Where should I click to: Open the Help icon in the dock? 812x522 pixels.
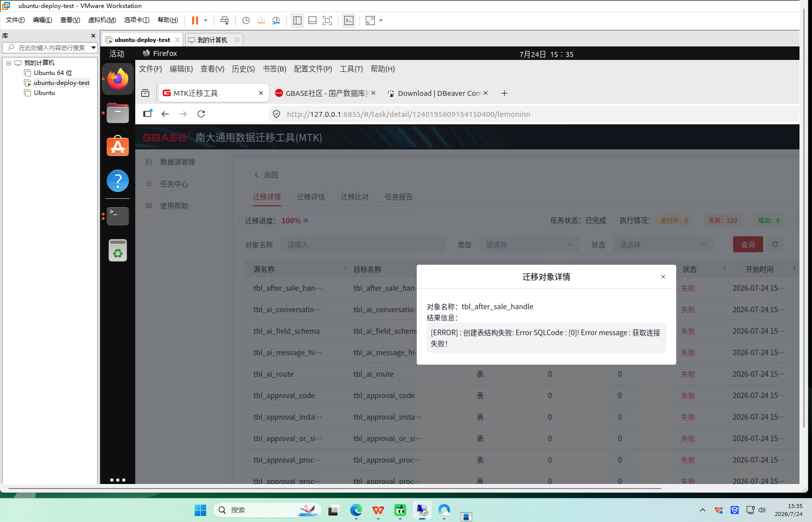118,181
